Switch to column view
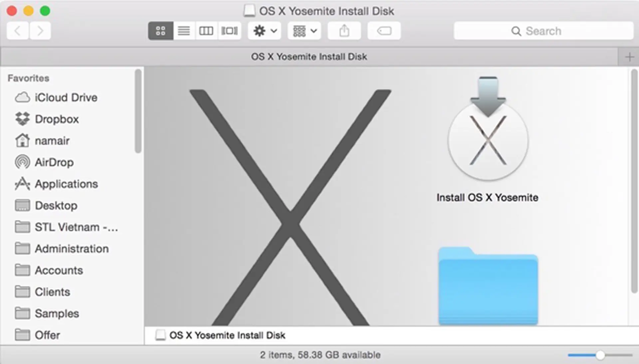The image size is (639, 364). (206, 31)
